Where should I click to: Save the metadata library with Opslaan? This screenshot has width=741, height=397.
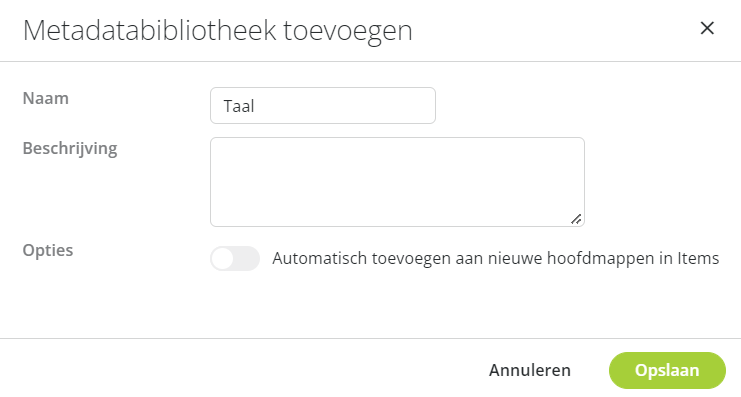click(x=667, y=370)
